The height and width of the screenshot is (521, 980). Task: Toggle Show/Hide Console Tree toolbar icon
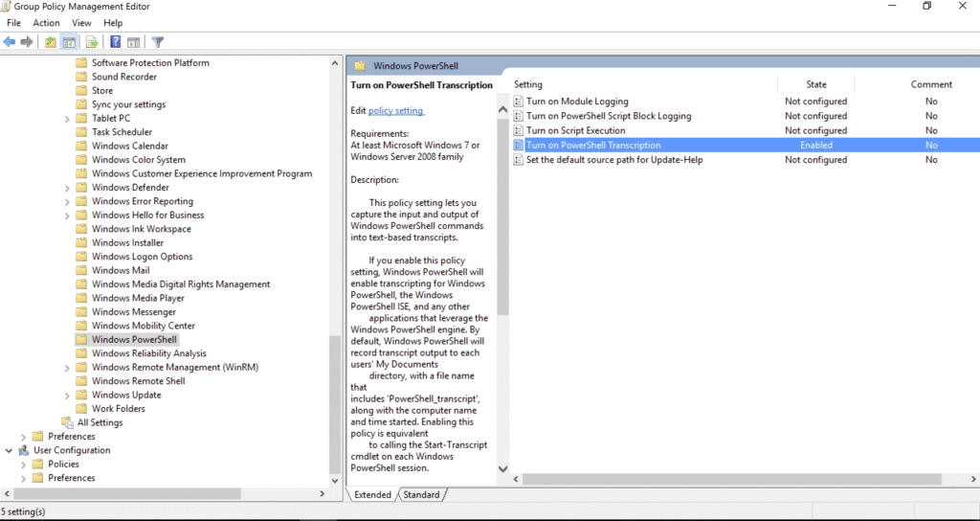click(69, 42)
